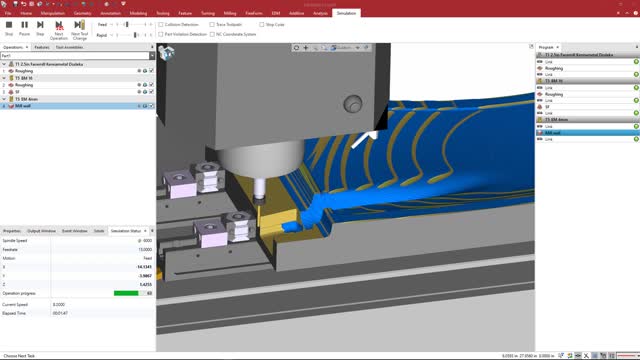Open the Feed speed dropdown arrow
Screen dimensions: 640x360
(111, 24)
